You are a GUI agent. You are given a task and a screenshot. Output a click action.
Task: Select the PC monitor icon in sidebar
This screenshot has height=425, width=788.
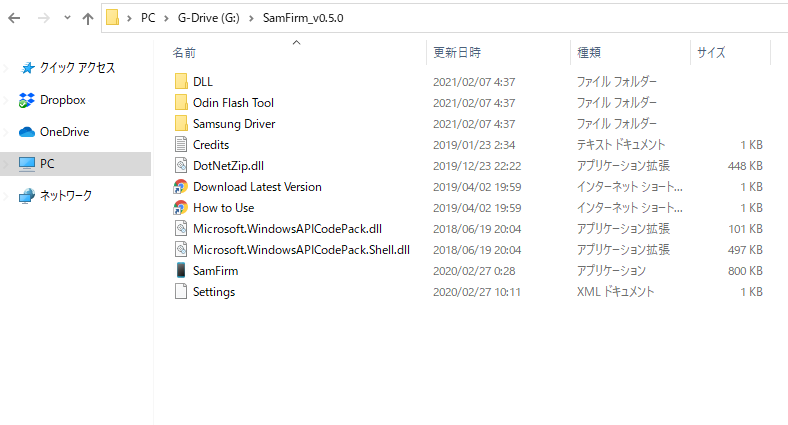tap(27, 164)
